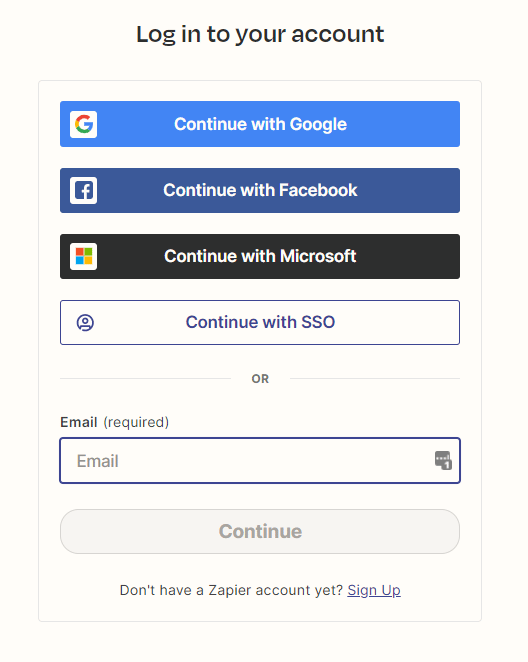
Task: Click "Don't have a Zapier account yet?" text
Action: pos(231,590)
